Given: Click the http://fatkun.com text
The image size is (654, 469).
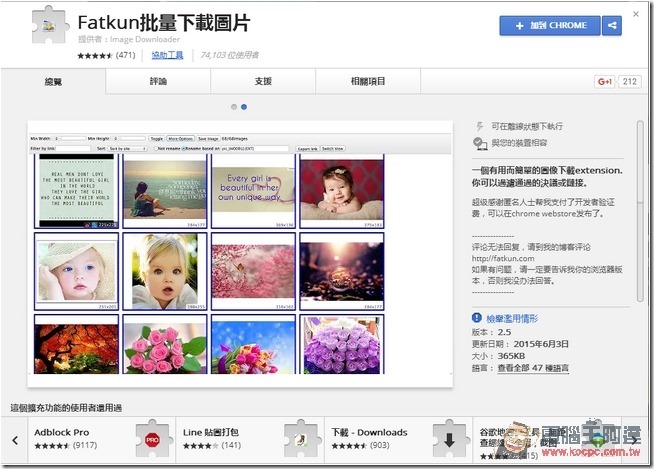Looking at the screenshot, I should (x=503, y=258).
